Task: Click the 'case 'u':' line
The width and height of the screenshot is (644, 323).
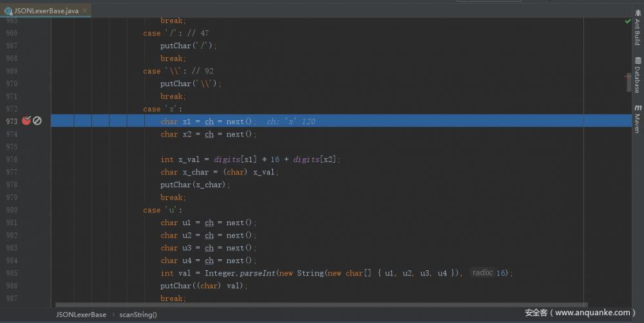Action: pyautogui.click(x=163, y=210)
